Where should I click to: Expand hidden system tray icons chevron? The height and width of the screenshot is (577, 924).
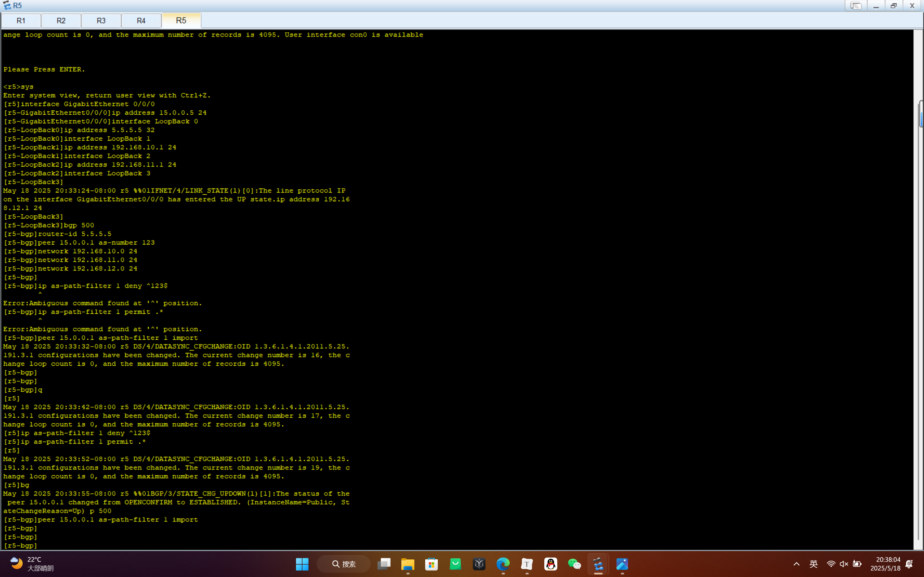[x=797, y=564]
